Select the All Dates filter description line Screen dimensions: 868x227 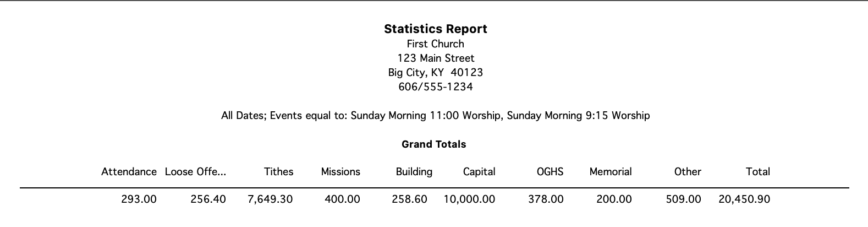(x=435, y=116)
